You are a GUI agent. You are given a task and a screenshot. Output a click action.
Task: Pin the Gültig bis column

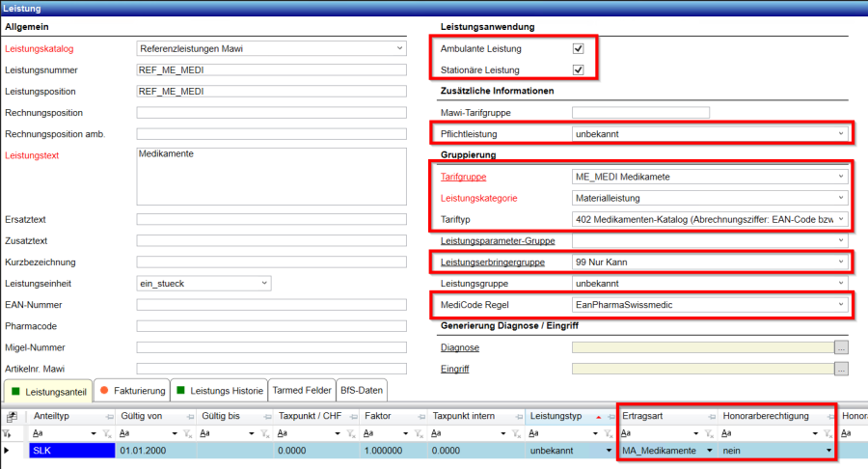coord(267,416)
